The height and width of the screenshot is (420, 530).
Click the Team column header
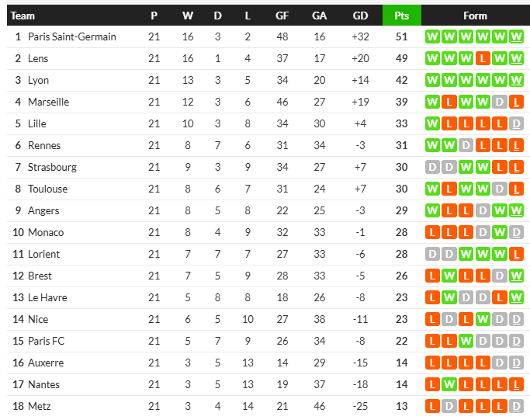tap(23, 16)
